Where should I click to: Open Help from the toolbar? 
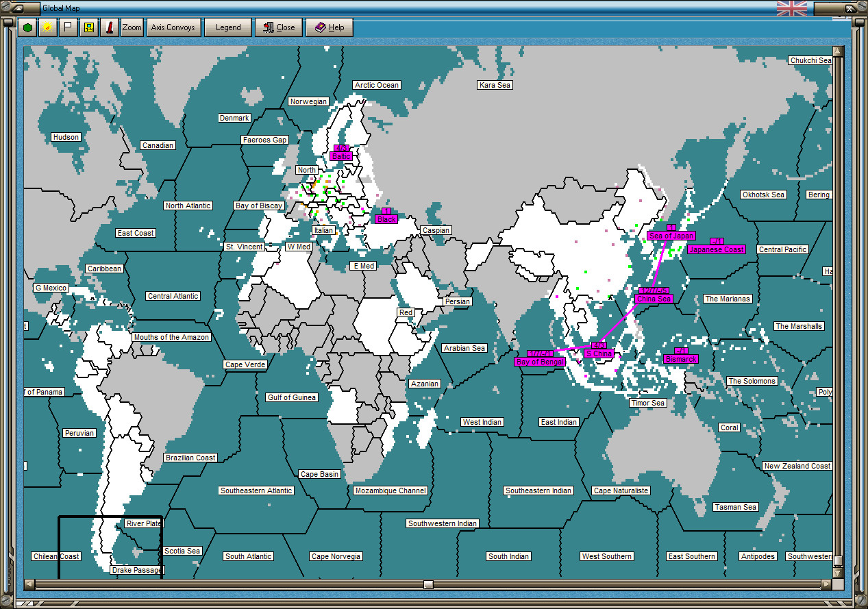click(330, 27)
